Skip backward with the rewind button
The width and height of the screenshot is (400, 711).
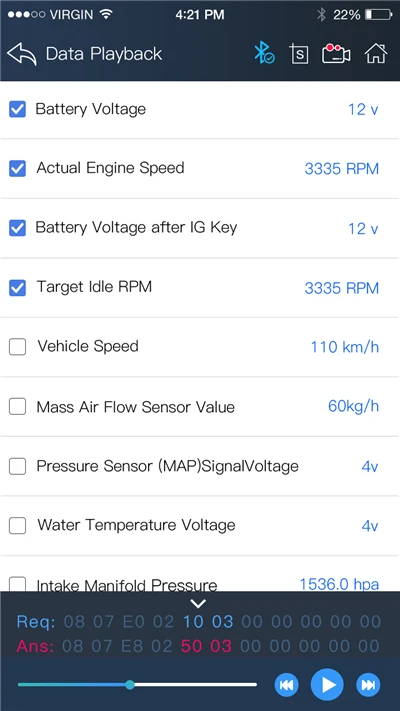point(287,685)
